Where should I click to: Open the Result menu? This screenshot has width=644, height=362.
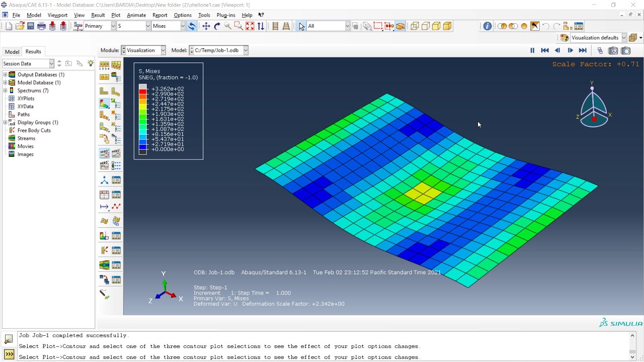pos(98,15)
